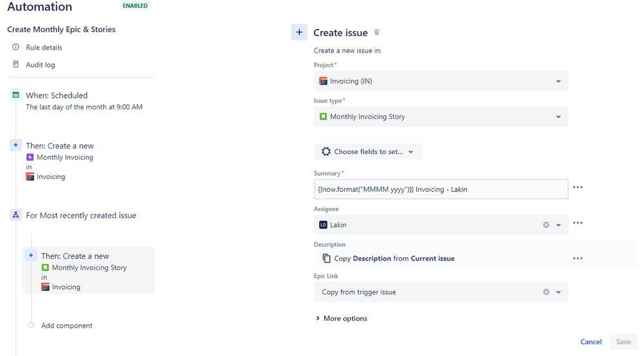Click the Invoicing project icon in Project field
644x356 pixels.
(323, 81)
